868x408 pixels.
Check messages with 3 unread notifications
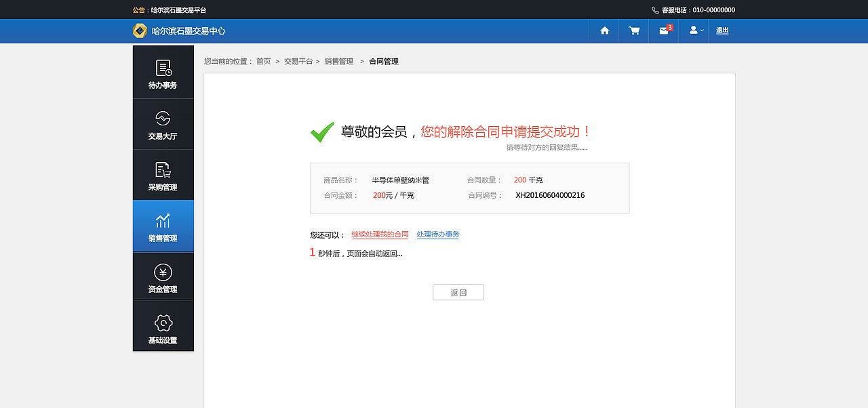point(663,30)
